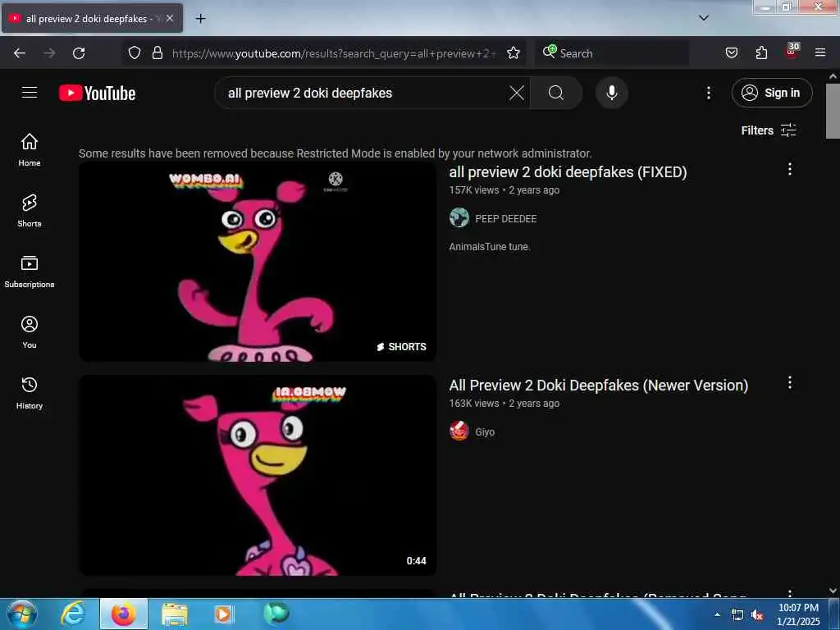Viewport: 840px width, 630px height.
Task: Open Giyo channel avatar
Action: click(x=459, y=431)
